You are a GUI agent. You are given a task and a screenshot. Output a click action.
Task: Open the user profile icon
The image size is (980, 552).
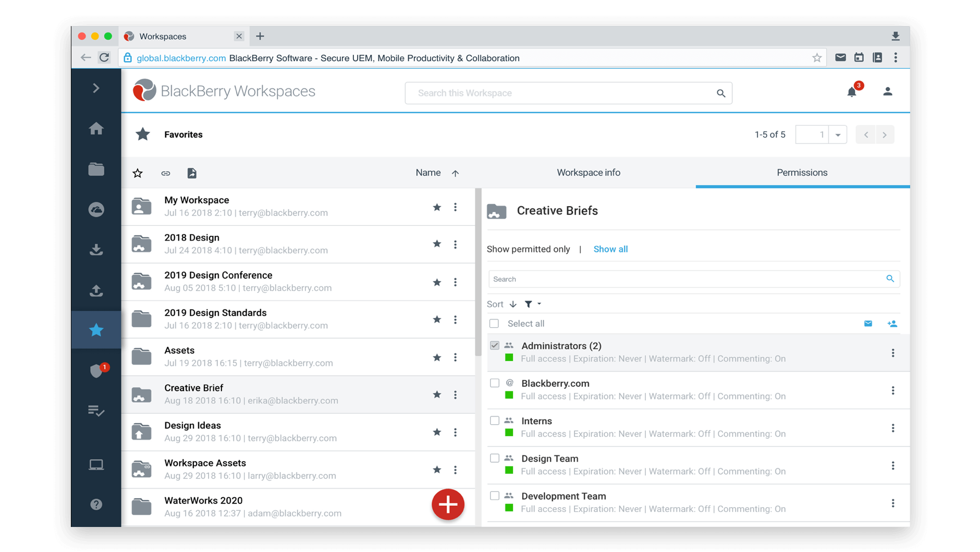tap(887, 92)
